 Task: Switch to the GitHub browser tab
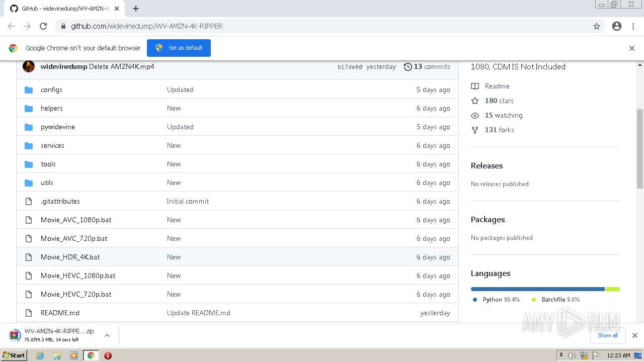click(65, 9)
